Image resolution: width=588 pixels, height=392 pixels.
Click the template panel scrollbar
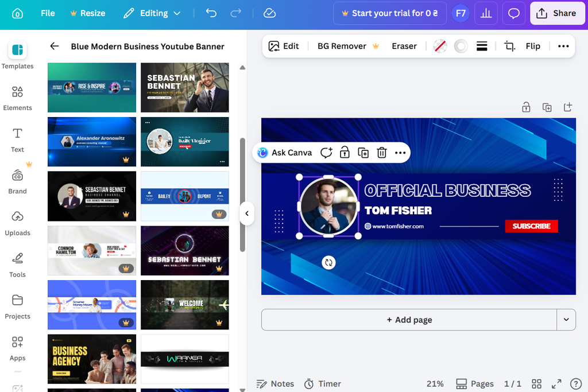point(242,195)
